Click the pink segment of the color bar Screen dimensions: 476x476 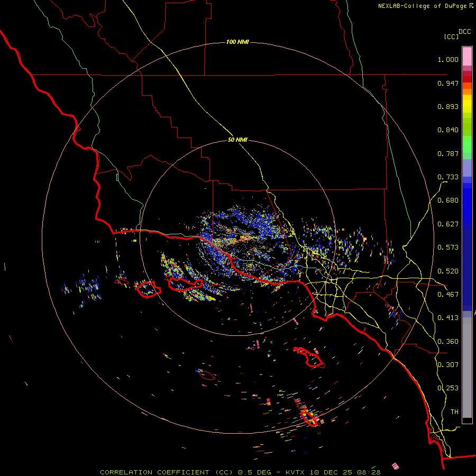pos(467,56)
